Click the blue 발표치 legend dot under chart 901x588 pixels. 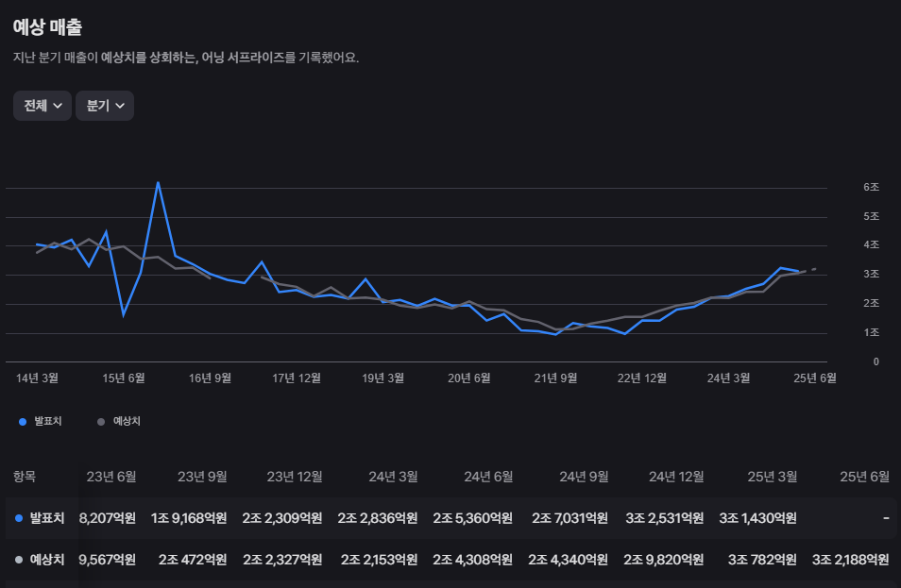(x=23, y=422)
